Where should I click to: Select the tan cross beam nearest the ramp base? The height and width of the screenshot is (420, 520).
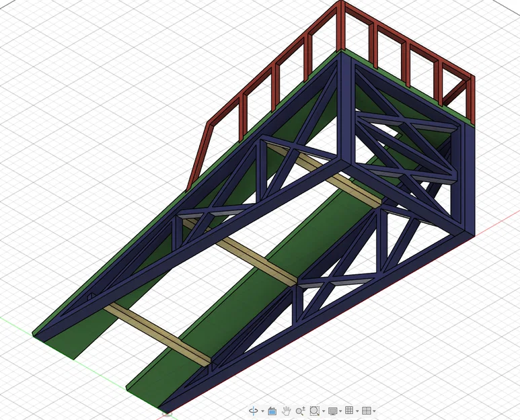(157, 335)
